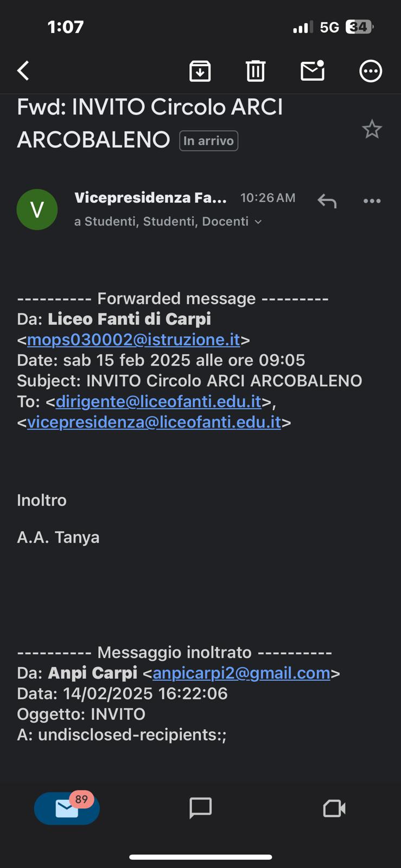This screenshot has height=868, width=401.
Task: Tap the In arrivo label
Action: (x=208, y=141)
